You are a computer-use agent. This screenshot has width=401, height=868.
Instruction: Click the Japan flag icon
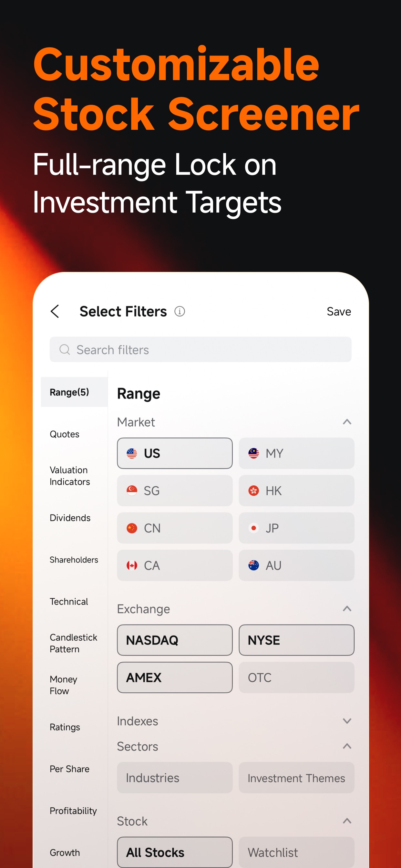click(x=253, y=528)
